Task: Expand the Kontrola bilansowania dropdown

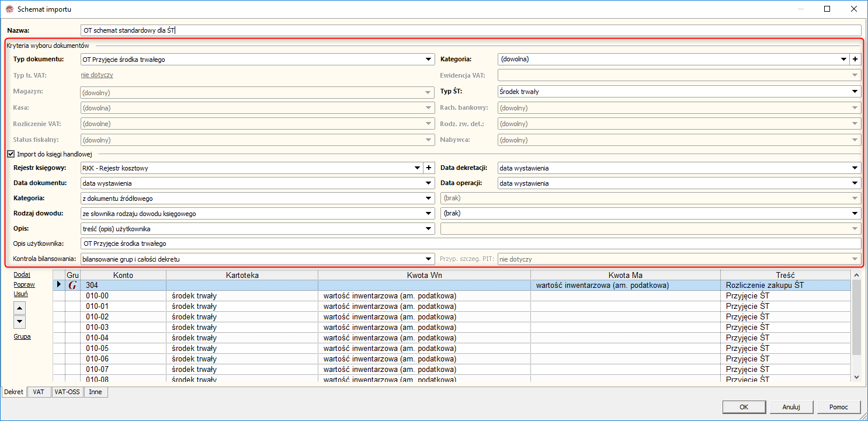Action: tap(428, 259)
